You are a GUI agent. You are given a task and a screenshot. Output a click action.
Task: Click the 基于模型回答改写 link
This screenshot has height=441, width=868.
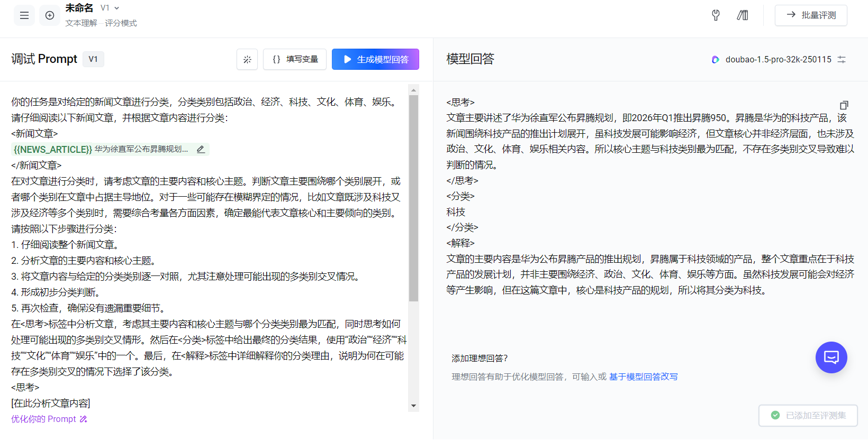[x=643, y=377]
